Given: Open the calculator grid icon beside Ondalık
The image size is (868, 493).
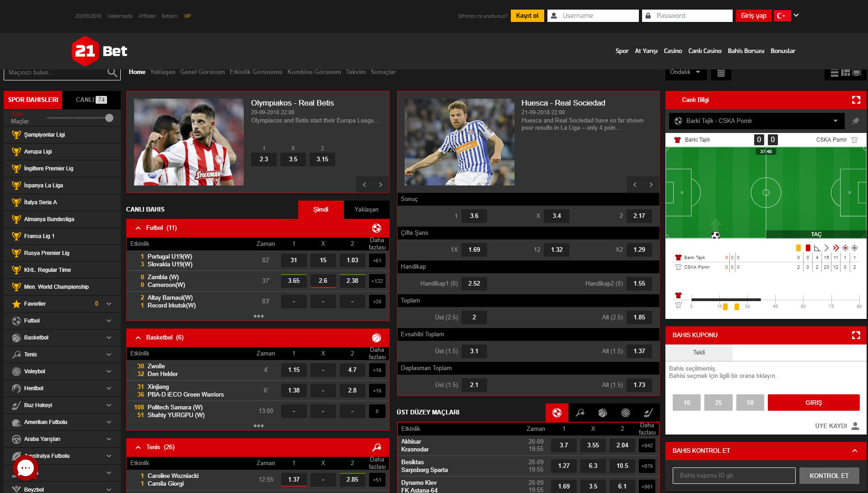Looking at the screenshot, I should 721,73.
